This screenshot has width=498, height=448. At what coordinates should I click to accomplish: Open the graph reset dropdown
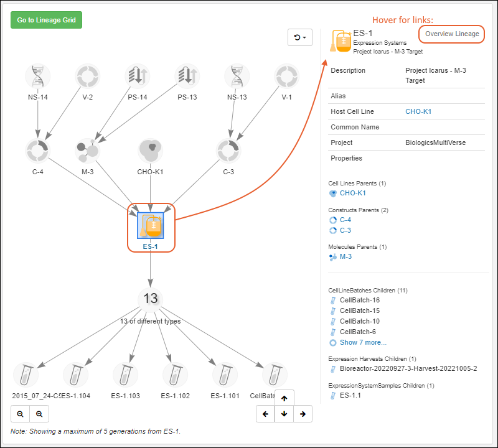coord(300,37)
